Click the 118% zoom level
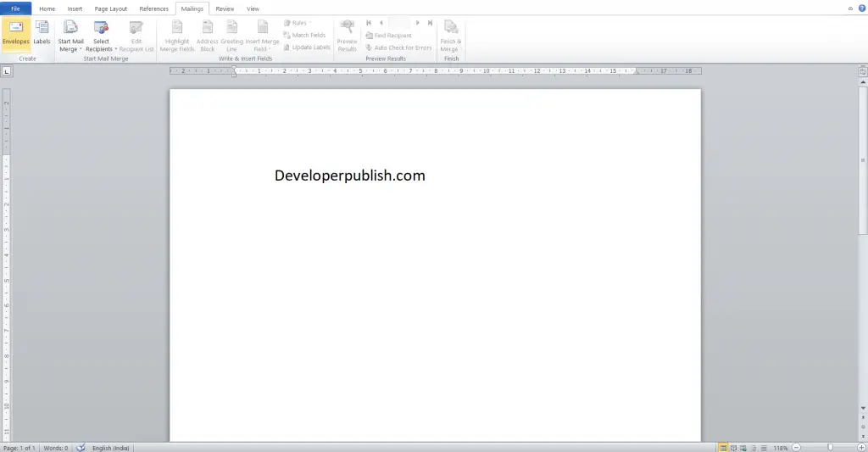 point(781,448)
